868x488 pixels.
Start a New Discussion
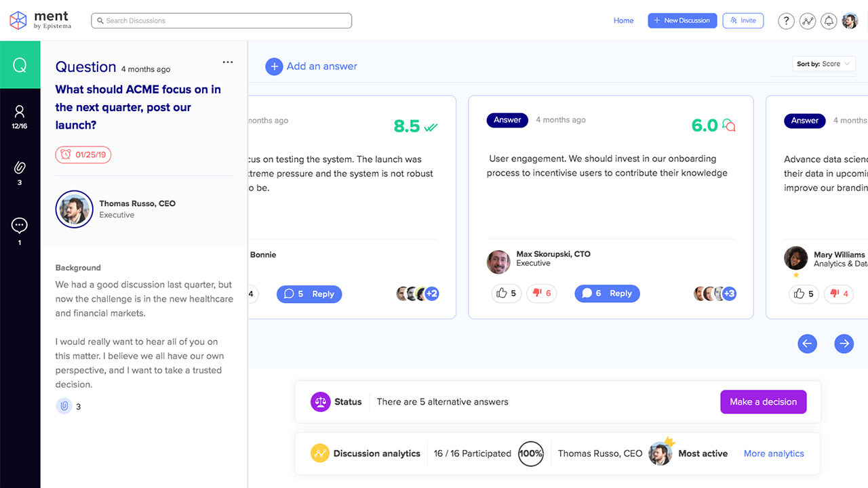coord(682,20)
